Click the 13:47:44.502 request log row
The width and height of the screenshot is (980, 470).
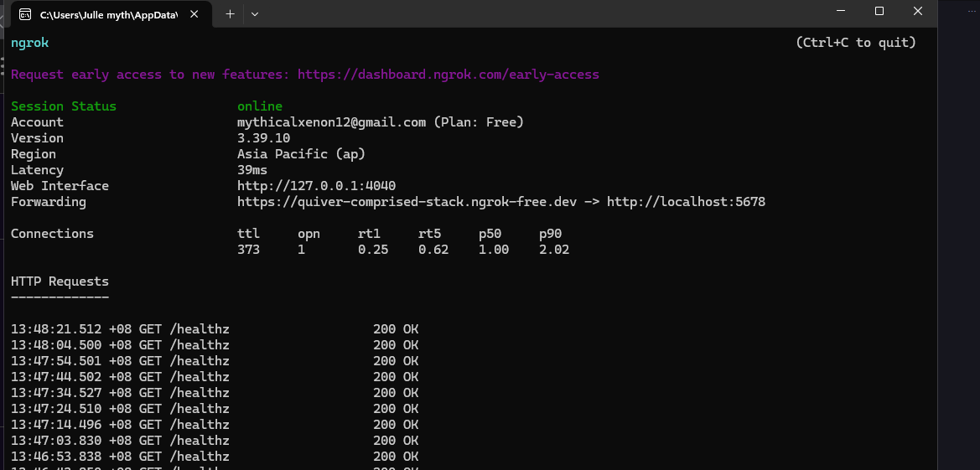(x=215, y=377)
